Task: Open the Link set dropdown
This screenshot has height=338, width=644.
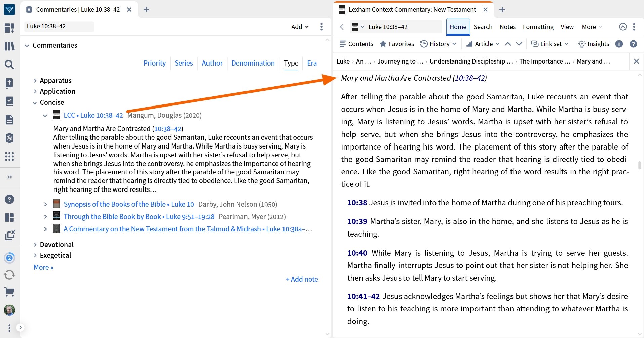Action: click(550, 44)
